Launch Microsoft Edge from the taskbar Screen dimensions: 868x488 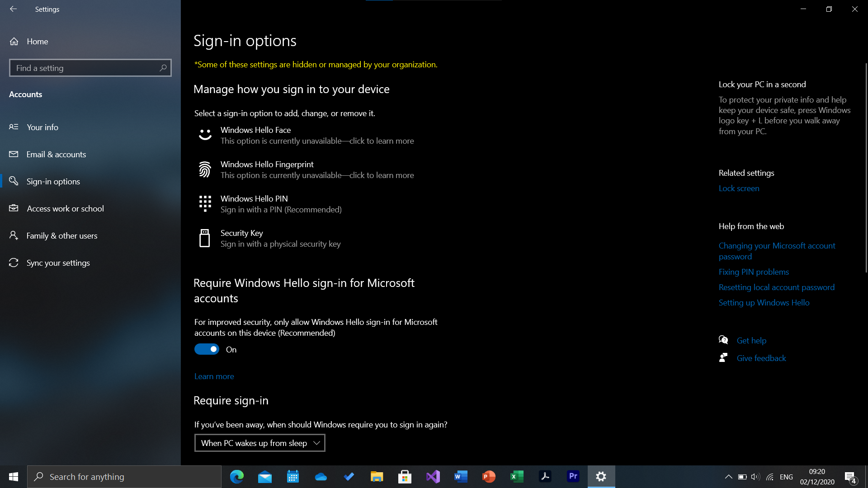[x=237, y=477]
